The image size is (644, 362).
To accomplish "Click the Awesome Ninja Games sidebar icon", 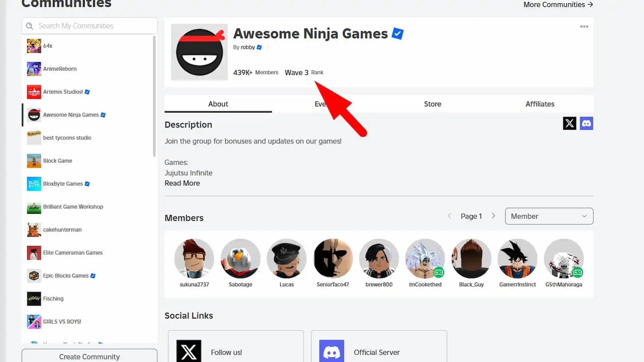I will [x=34, y=115].
